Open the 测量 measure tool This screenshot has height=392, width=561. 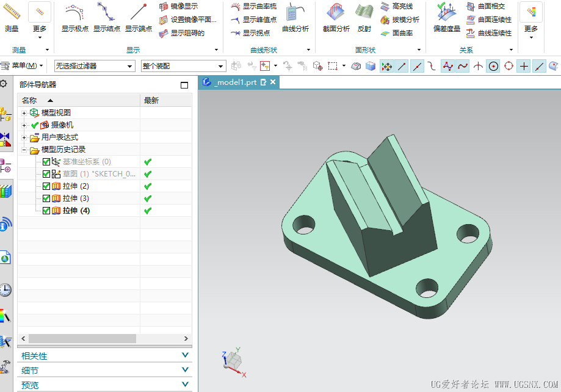pyautogui.click(x=12, y=17)
